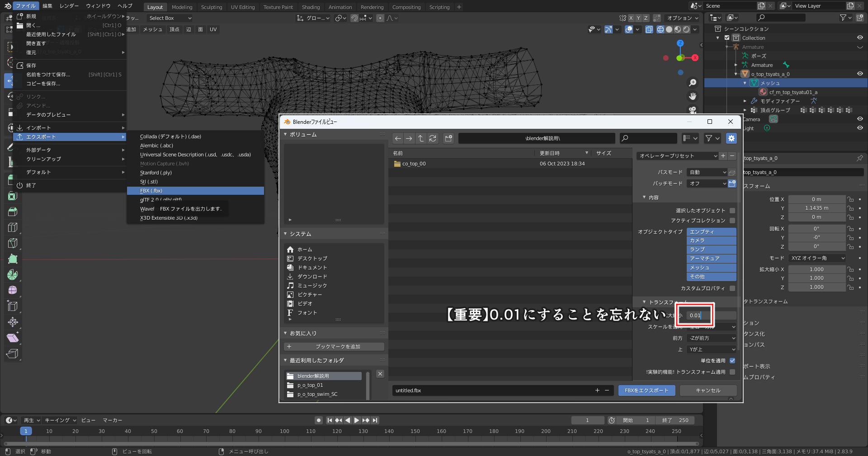The width and height of the screenshot is (868, 456).
Task: Click zoom magnifier in viewport navigation
Action: click(x=693, y=83)
